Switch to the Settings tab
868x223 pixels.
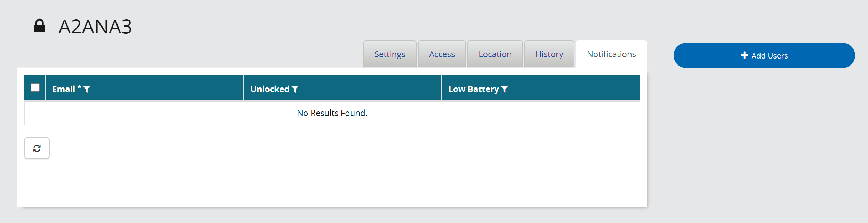[x=390, y=54]
